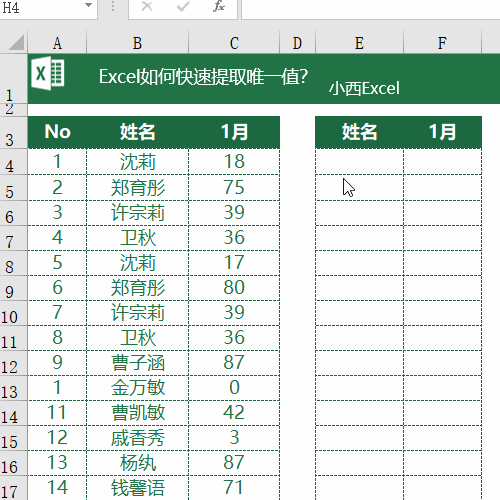The height and width of the screenshot is (500, 500).
Task: Select cell with value 17
Action: tap(234, 263)
